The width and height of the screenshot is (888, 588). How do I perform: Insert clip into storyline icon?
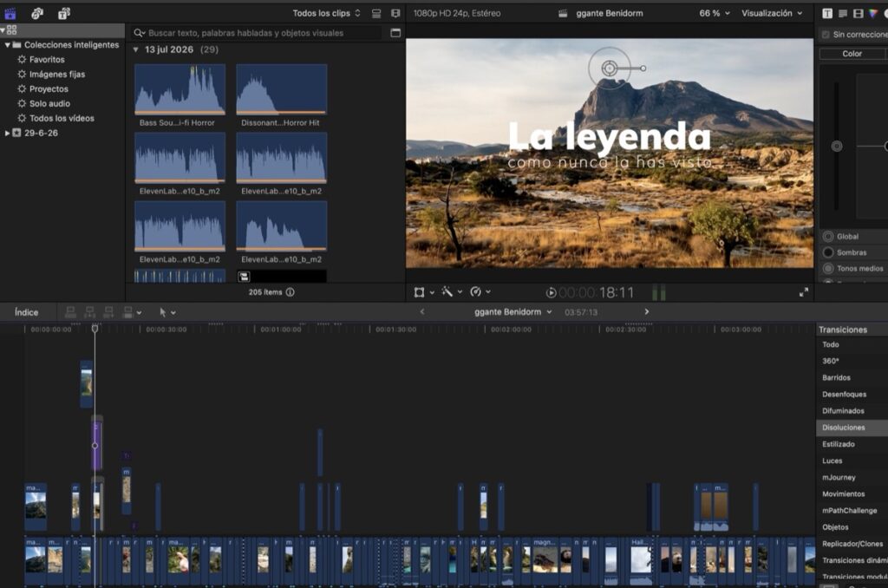(89, 312)
